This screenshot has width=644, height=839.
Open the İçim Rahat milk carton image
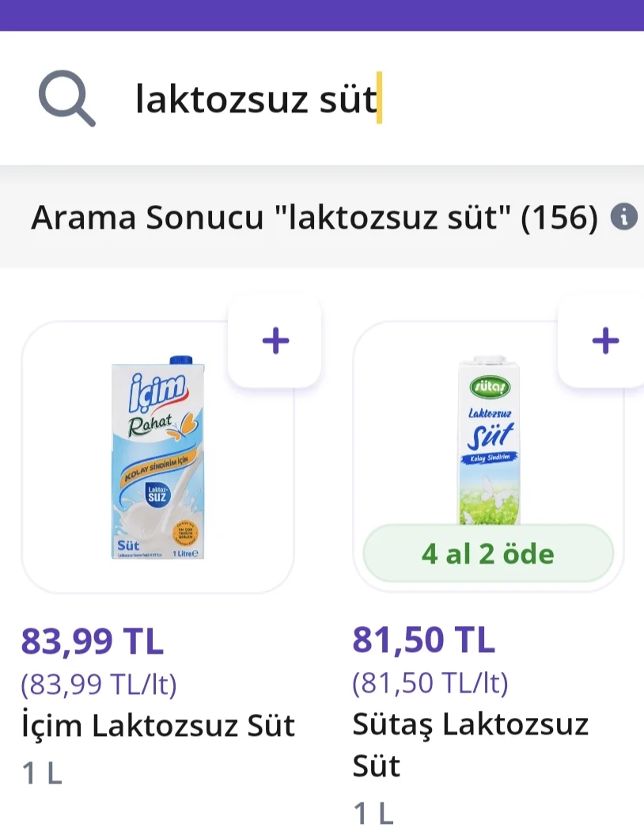(157, 457)
